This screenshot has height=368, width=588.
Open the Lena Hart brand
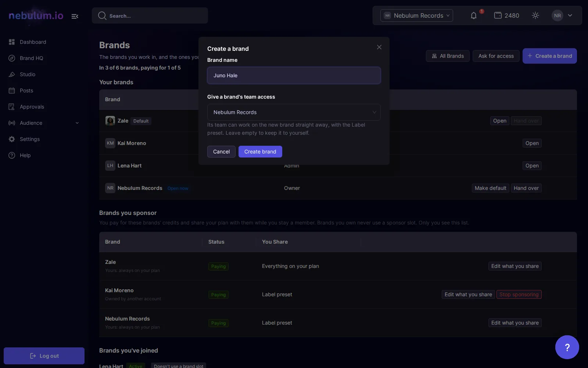532,166
